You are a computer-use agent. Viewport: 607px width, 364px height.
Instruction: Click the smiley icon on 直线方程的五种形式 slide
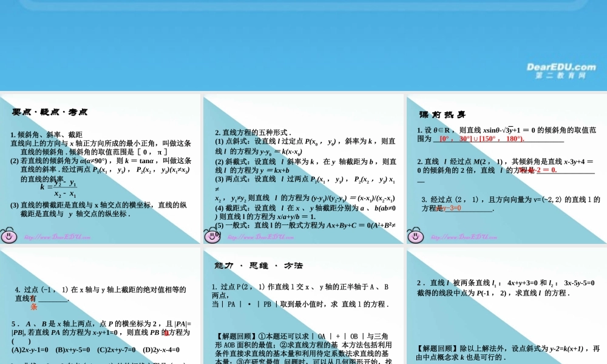point(212,235)
